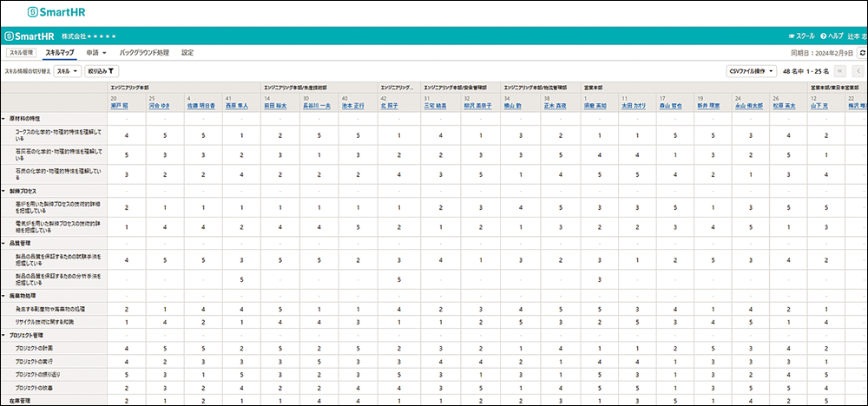Collapse the 品質管理 category
868x406 pixels.
pyautogui.click(x=4, y=244)
